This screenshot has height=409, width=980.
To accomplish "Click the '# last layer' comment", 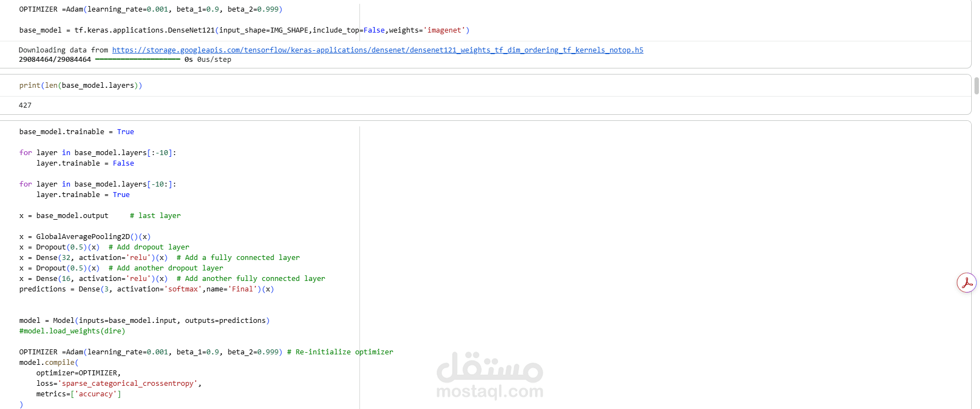I will tap(155, 216).
